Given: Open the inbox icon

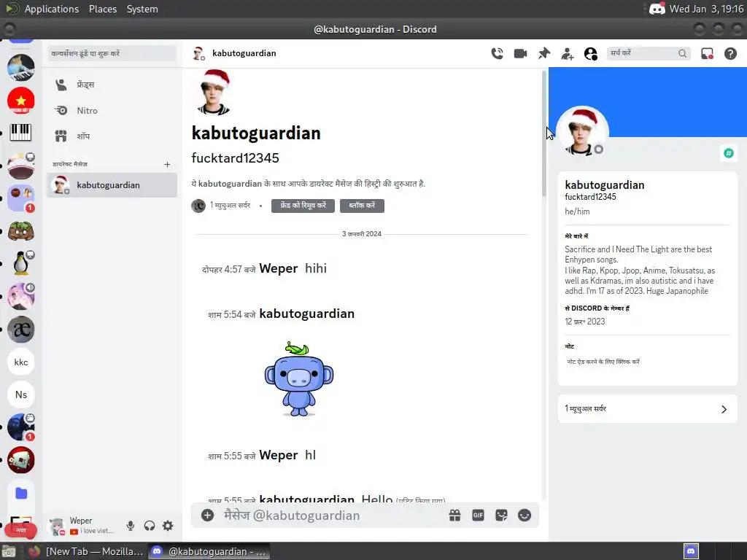Looking at the screenshot, I should coord(707,53).
